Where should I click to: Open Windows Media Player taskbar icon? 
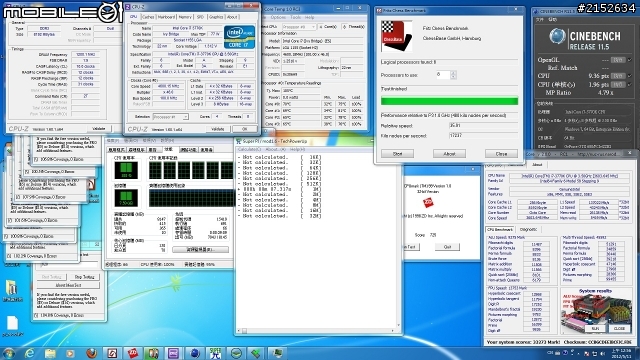(x=71, y=353)
